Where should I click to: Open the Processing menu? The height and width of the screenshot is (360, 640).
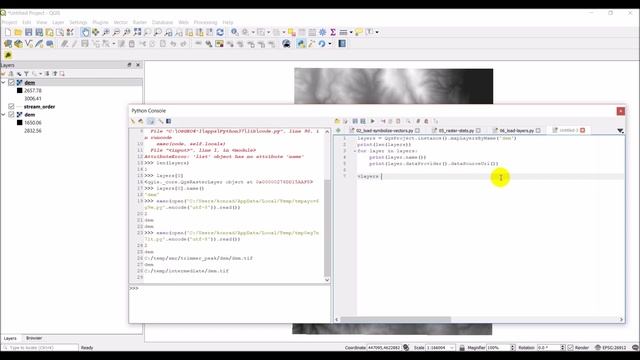click(x=205, y=22)
